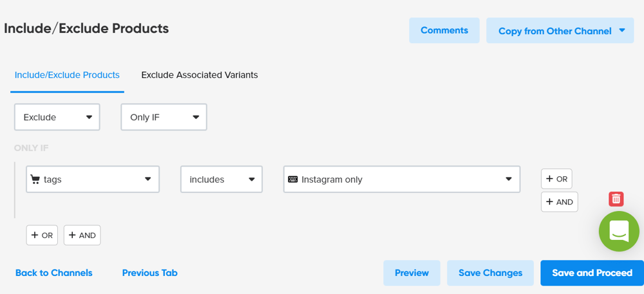Delete the rule with red trash icon

(x=616, y=199)
